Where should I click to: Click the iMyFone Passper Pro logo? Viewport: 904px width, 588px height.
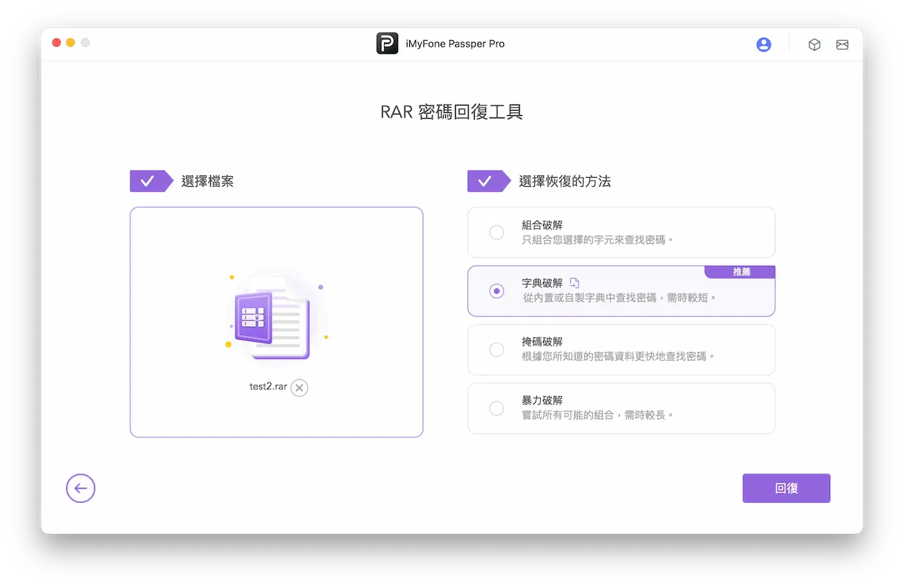click(387, 44)
